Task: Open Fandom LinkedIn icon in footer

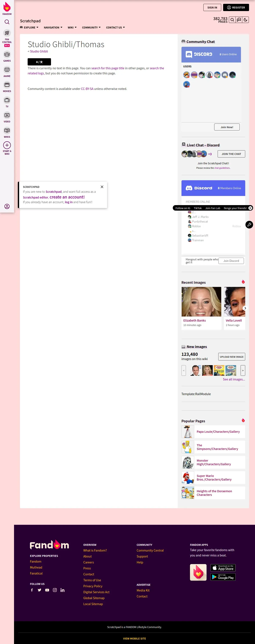Action: point(62,590)
